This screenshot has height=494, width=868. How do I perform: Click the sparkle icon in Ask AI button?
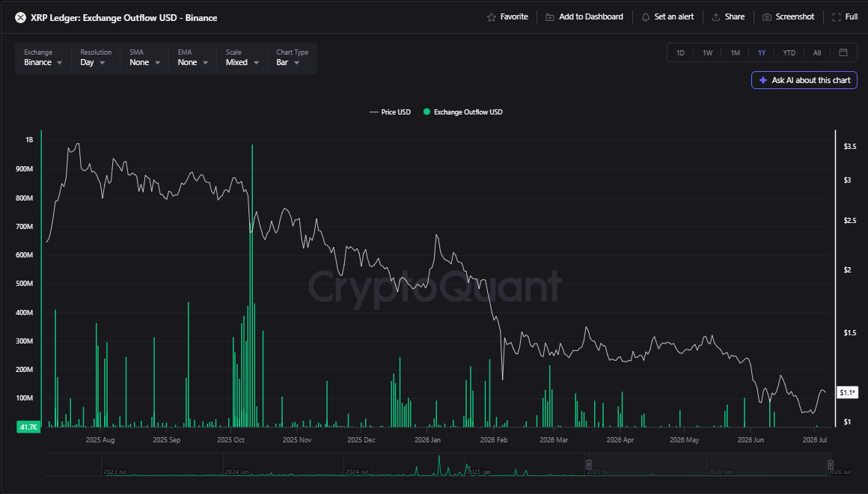point(762,80)
